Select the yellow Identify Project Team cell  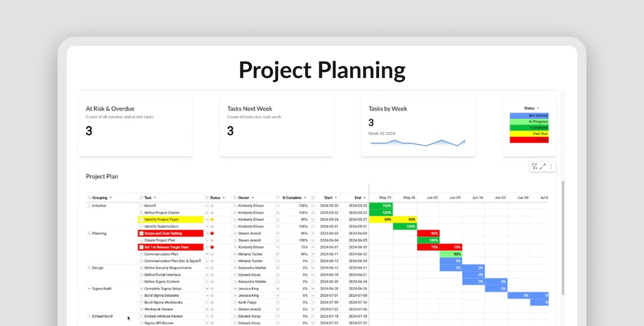[171, 219]
